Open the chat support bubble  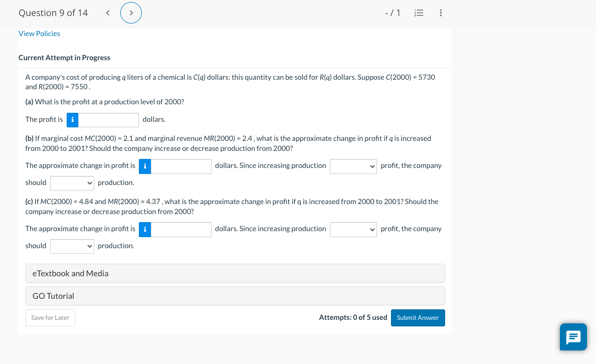click(573, 337)
